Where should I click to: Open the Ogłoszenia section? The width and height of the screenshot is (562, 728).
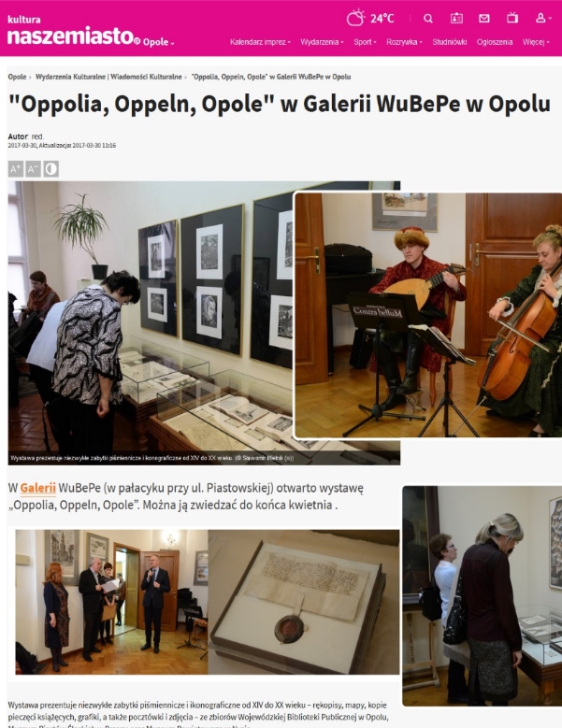point(494,42)
